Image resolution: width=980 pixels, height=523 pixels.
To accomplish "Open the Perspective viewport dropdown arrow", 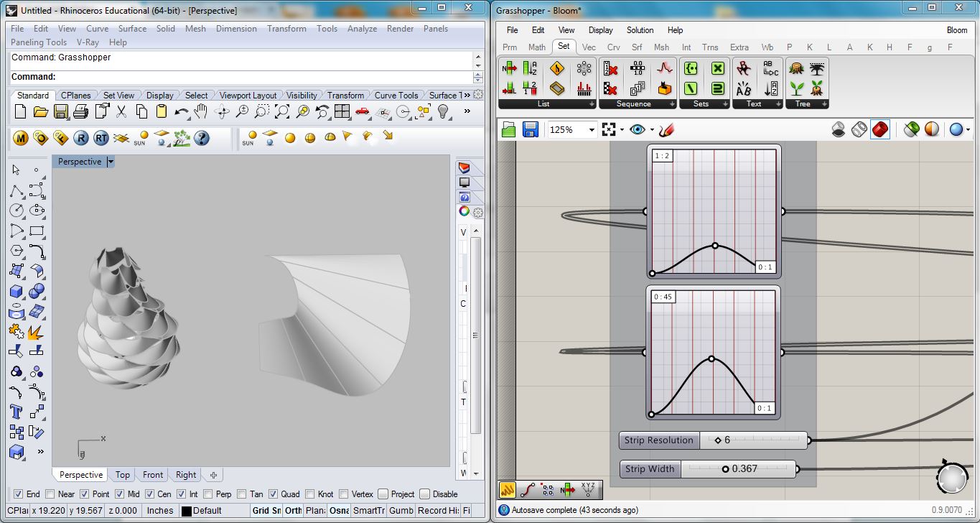I will [111, 162].
